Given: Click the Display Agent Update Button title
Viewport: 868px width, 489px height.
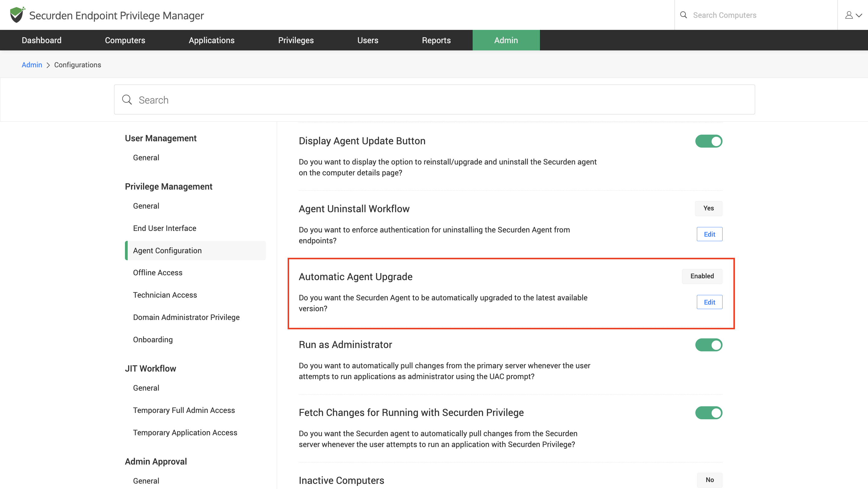Looking at the screenshot, I should click(x=362, y=141).
